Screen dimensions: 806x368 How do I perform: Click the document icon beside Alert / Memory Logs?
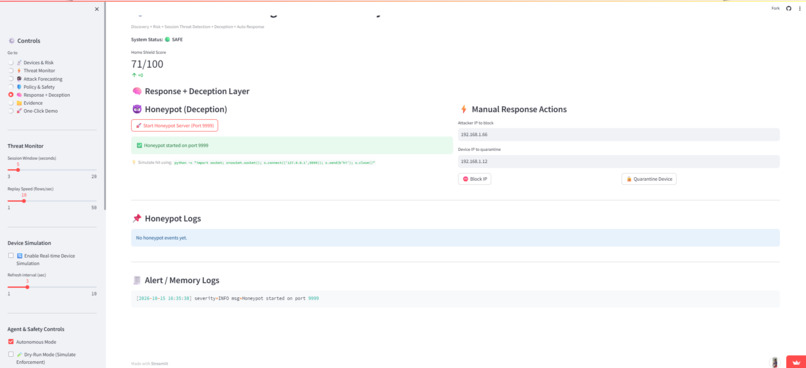tap(137, 280)
